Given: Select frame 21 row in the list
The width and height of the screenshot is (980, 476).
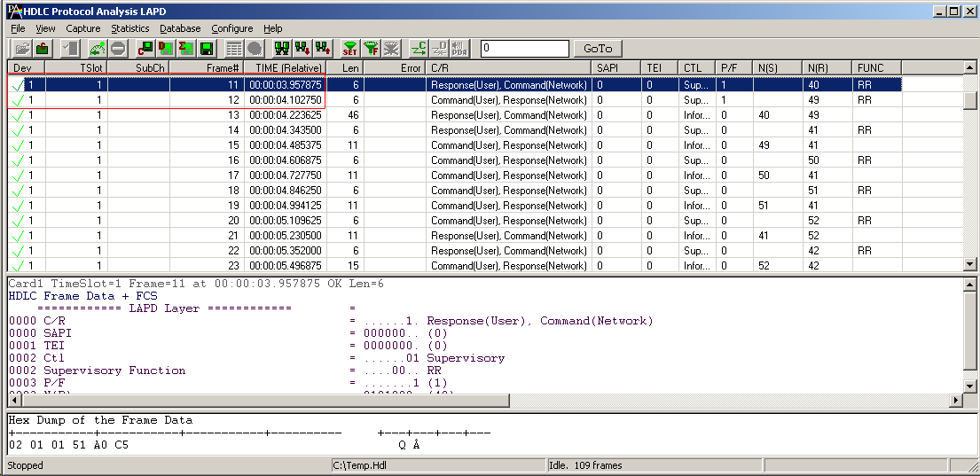Looking at the screenshot, I should click(454, 236).
